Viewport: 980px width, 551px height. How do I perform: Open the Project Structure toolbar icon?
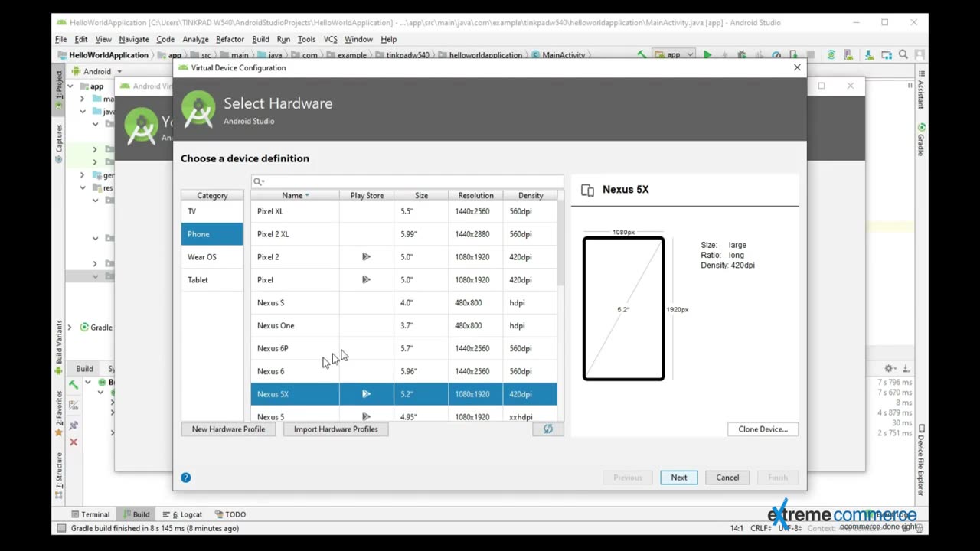[887, 55]
